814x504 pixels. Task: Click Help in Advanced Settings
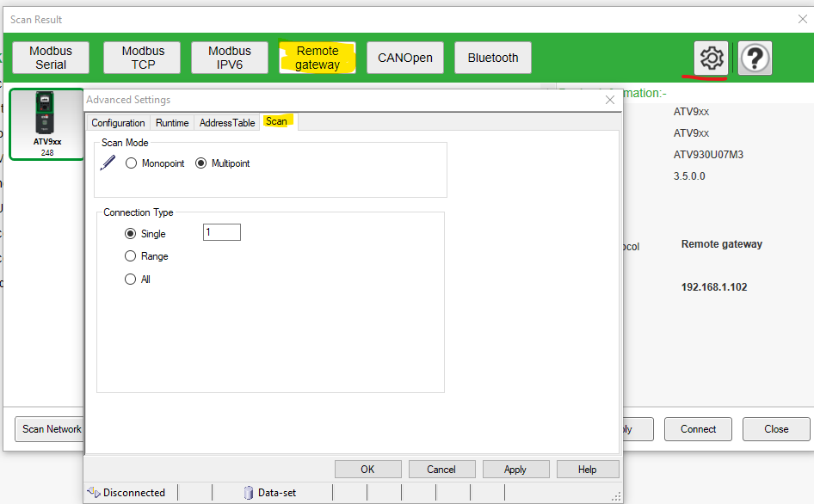pos(588,470)
